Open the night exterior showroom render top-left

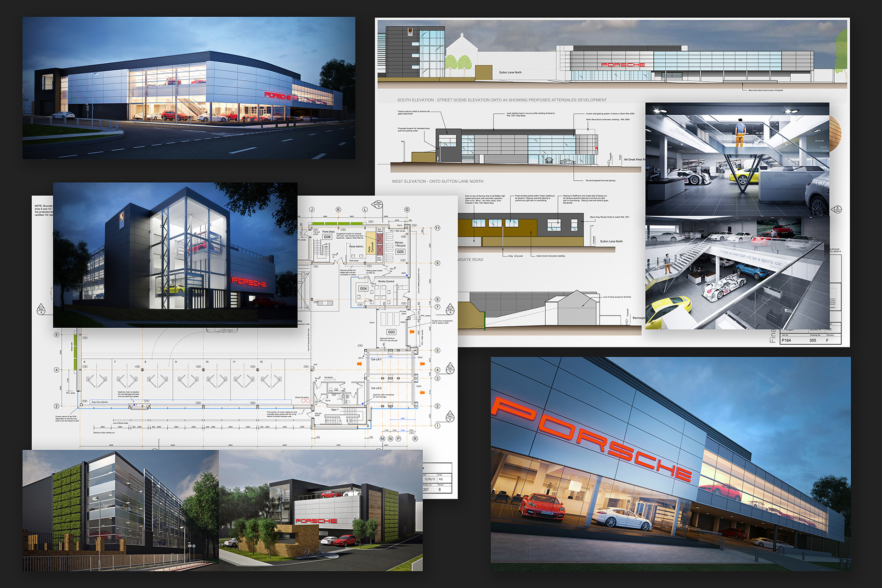pos(188,88)
